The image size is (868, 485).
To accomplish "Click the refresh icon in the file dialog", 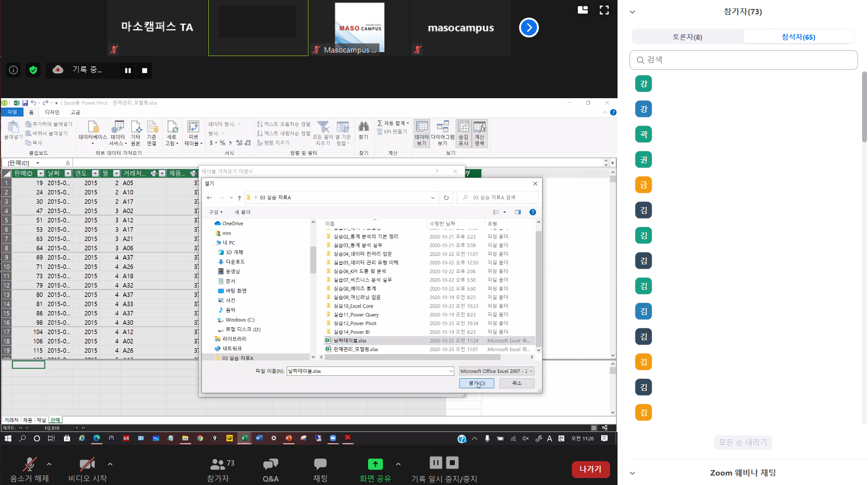I will [446, 197].
